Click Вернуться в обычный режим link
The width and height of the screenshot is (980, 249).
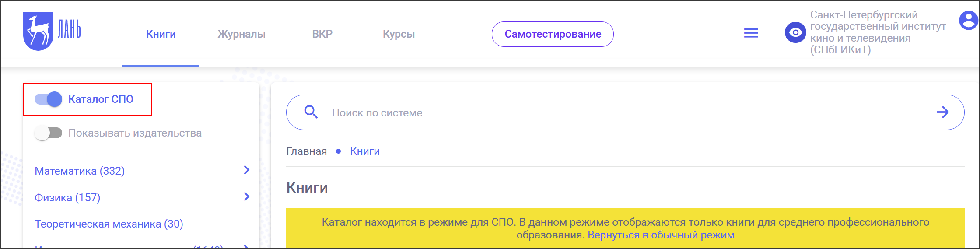point(661,235)
